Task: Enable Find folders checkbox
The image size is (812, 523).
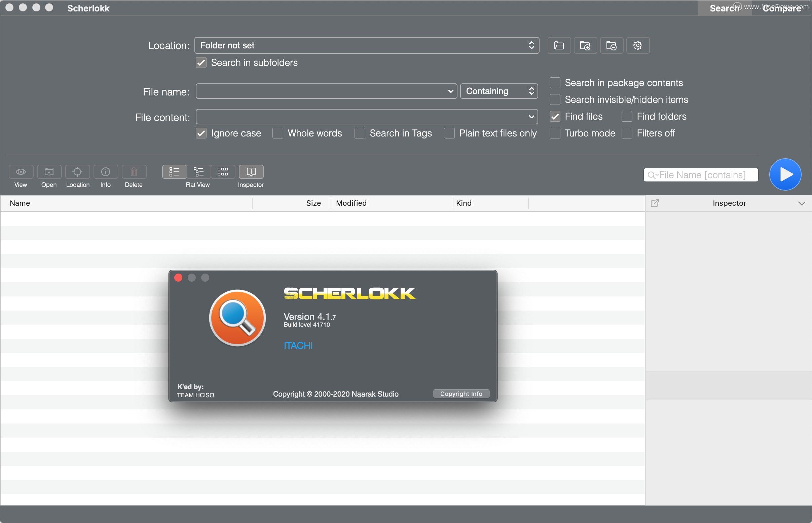Action: [627, 117]
